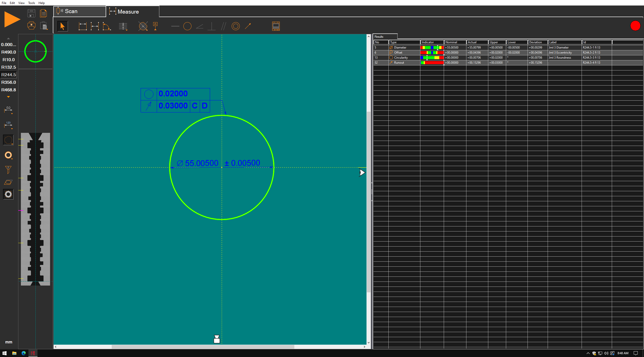This screenshot has height=357, width=644.
Task: Select the circle geometry tool
Action: [187, 26]
